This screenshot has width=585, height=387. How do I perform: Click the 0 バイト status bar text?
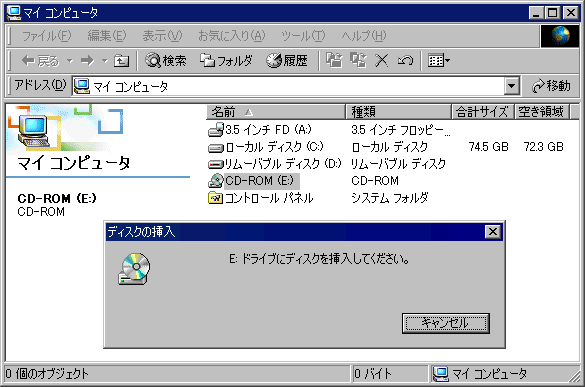click(373, 374)
